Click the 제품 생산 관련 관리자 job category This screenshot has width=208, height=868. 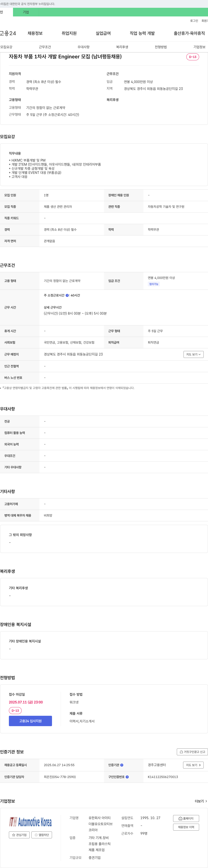point(58,207)
